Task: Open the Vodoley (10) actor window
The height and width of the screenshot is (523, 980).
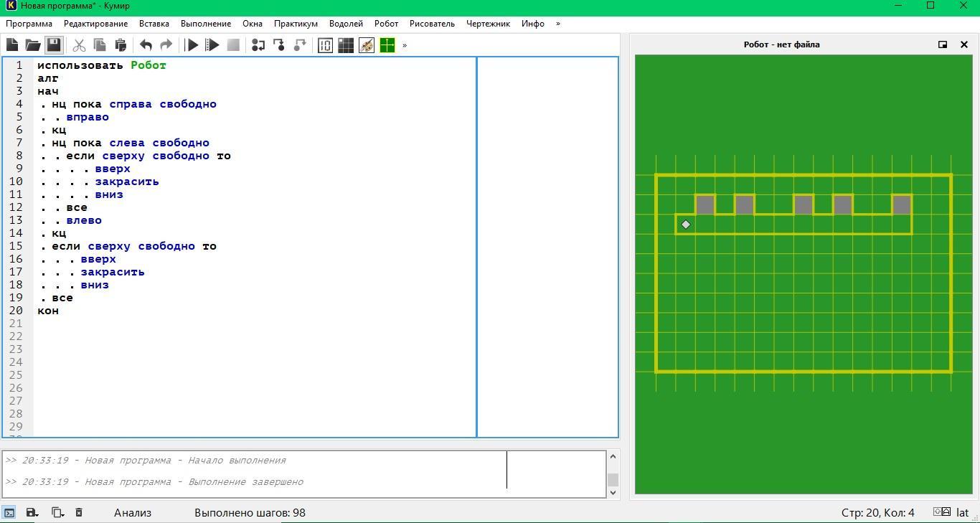Action: (x=325, y=45)
